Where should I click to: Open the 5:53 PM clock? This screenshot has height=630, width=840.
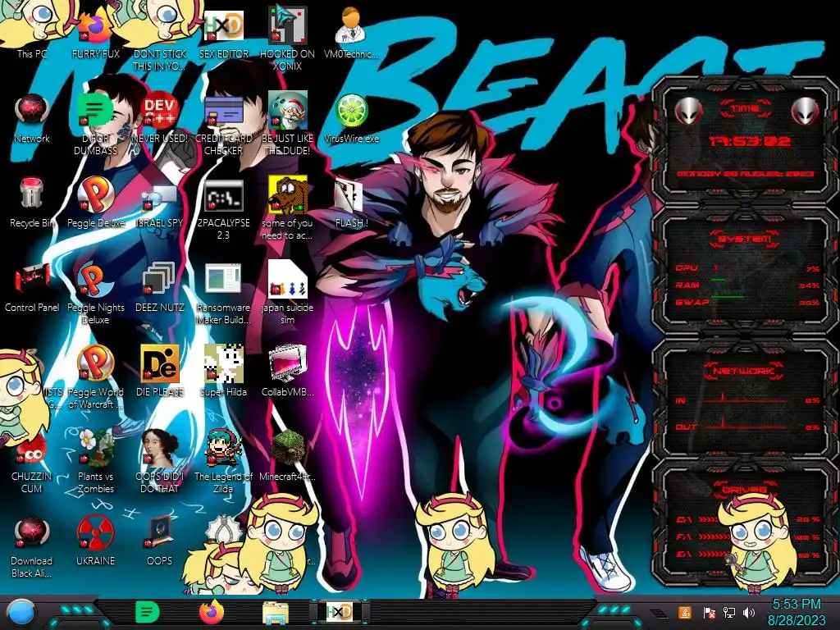(x=796, y=612)
